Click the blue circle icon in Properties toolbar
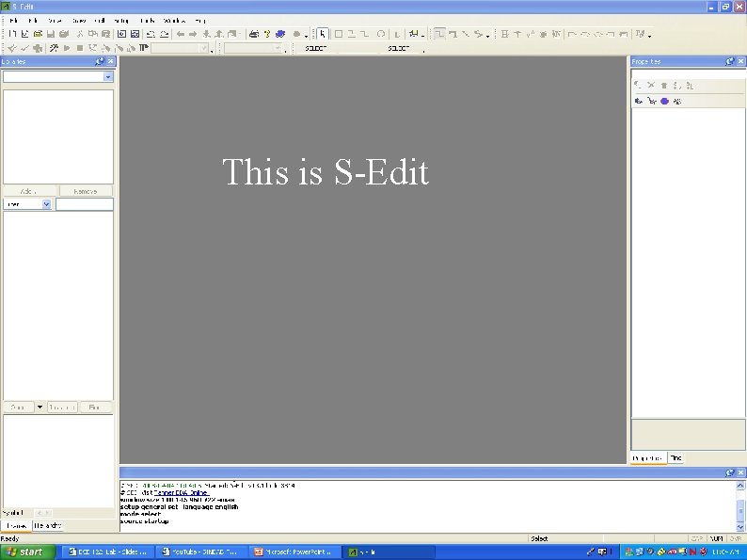747x560 pixels. coord(664,101)
